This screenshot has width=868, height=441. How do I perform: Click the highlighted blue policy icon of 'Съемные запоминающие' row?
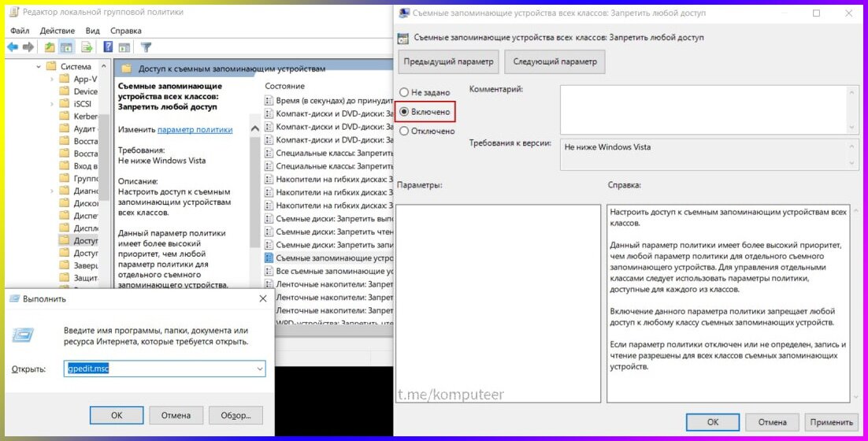click(x=269, y=258)
